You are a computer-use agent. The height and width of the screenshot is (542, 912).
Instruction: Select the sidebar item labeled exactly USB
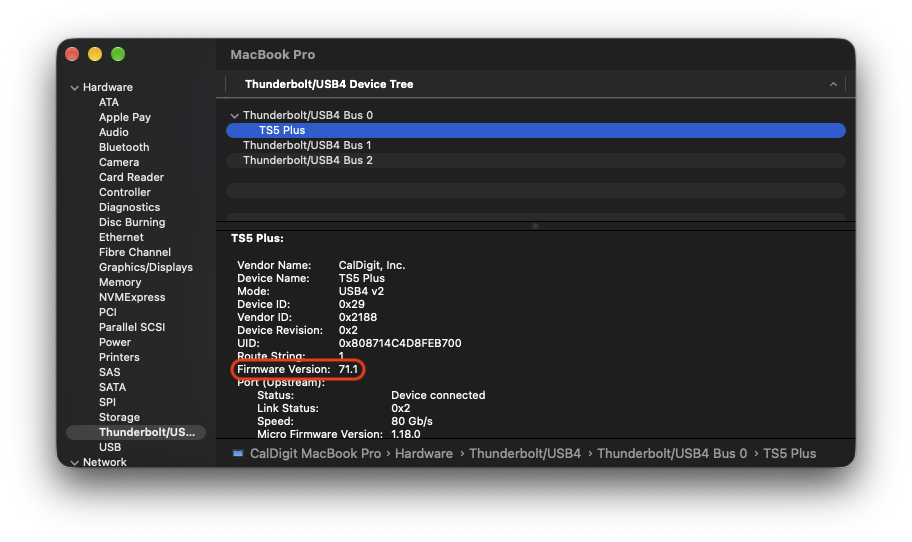click(x=110, y=447)
